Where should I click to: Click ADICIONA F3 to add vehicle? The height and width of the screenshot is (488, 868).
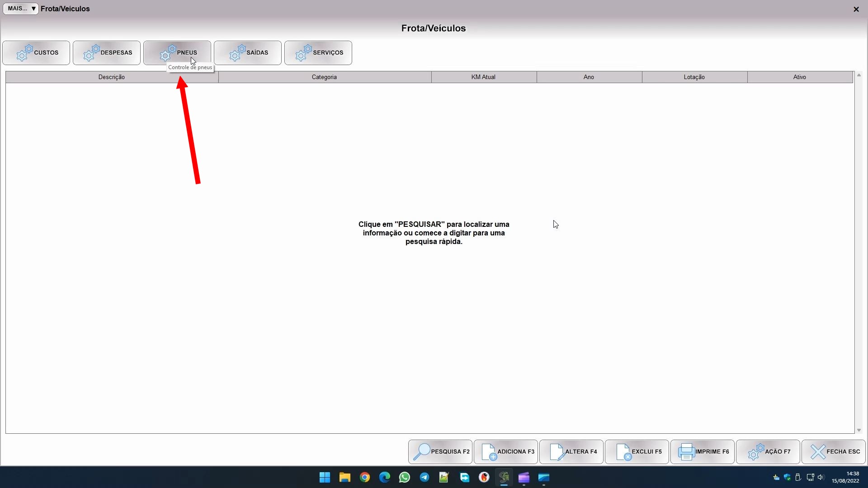coord(506,451)
